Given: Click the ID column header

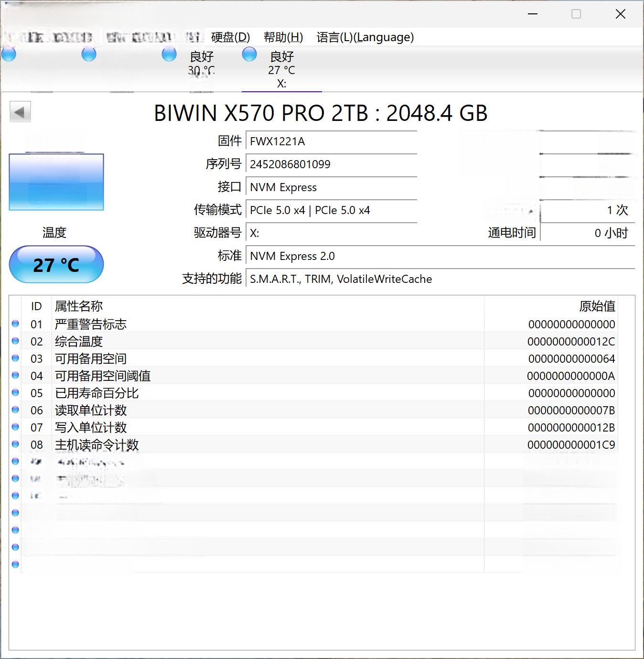Looking at the screenshot, I should 36,306.
